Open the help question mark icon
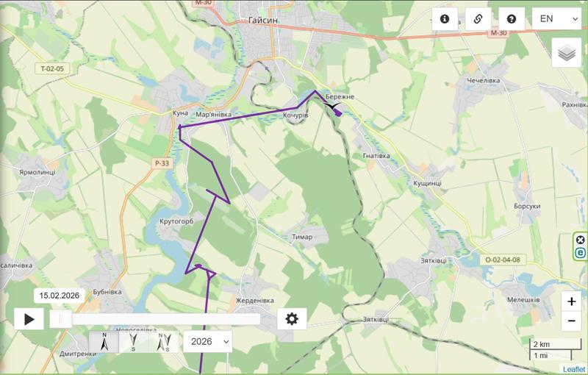 [x=512, y=19]
